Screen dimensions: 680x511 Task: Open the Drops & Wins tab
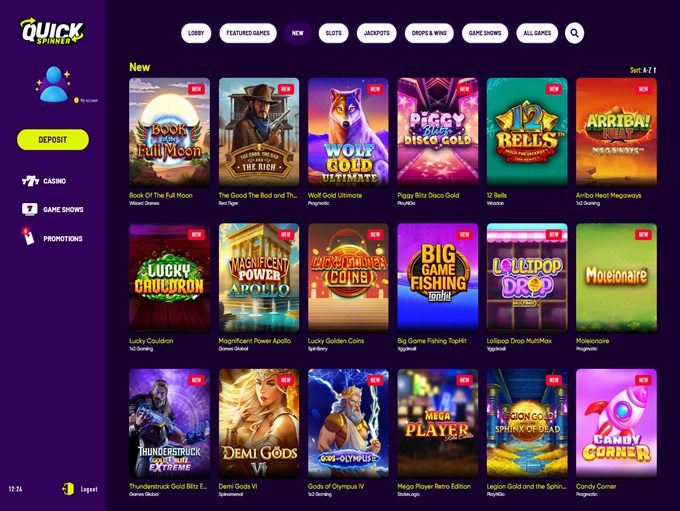point(429,33)
